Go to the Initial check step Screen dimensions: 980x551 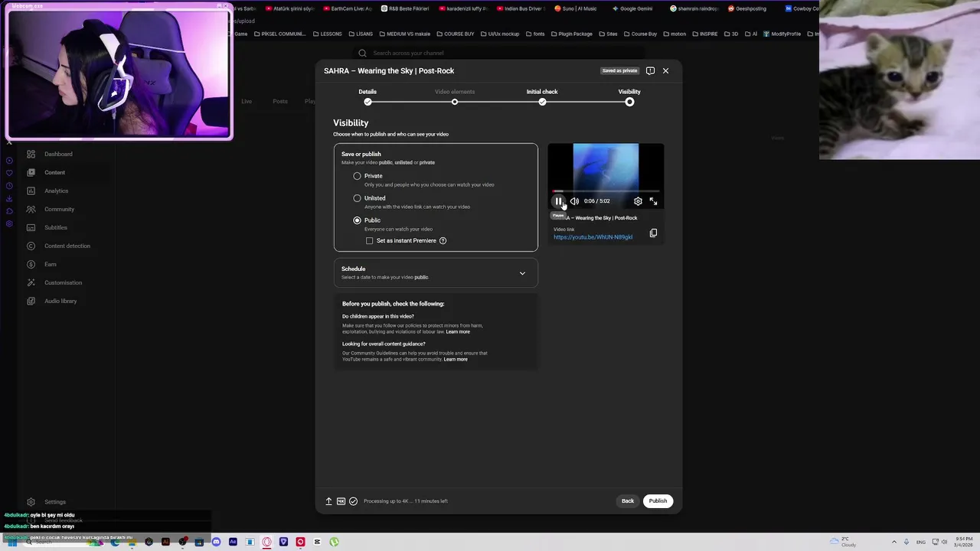tap(542, 96)
